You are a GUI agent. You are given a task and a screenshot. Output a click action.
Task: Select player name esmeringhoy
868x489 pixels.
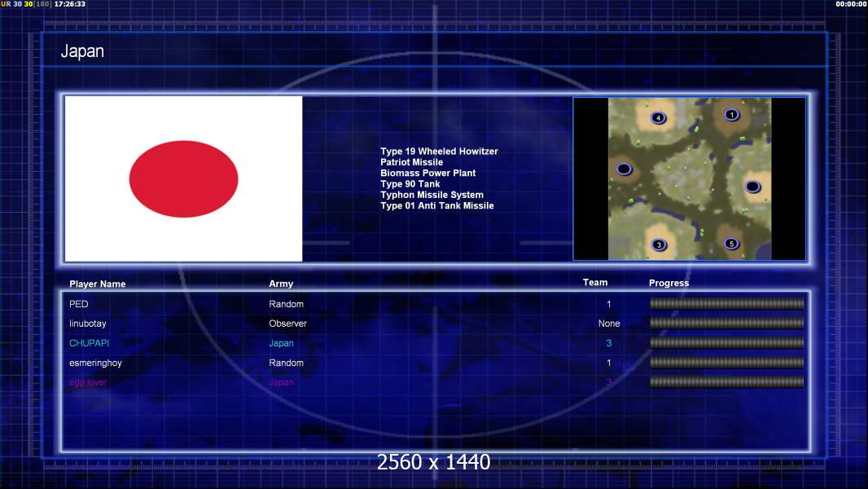tap(95, 363)
